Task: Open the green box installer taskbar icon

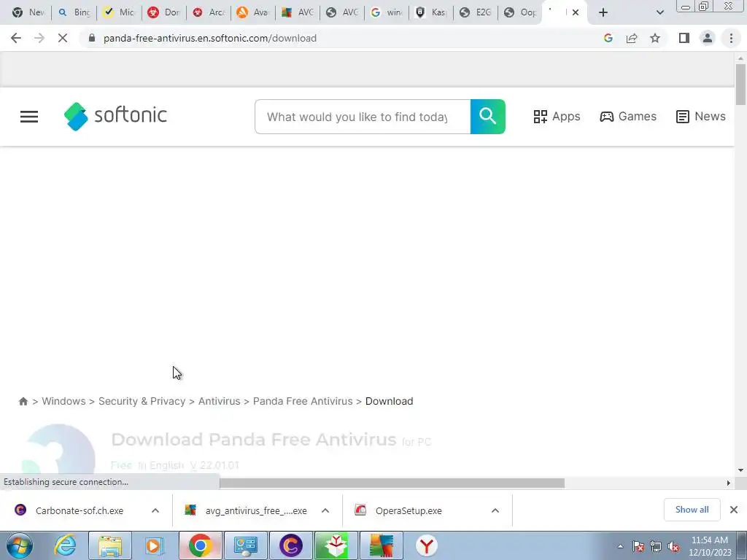Action: (336, 545)
